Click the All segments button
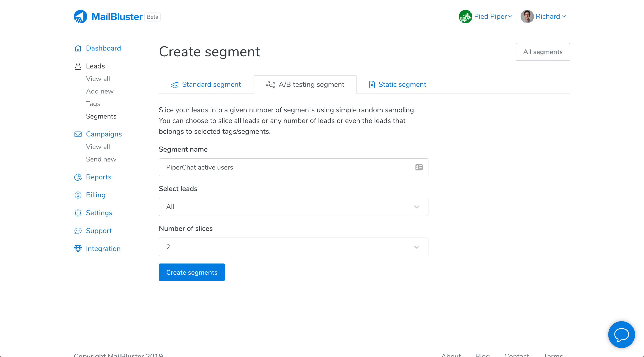 [542, 52]
